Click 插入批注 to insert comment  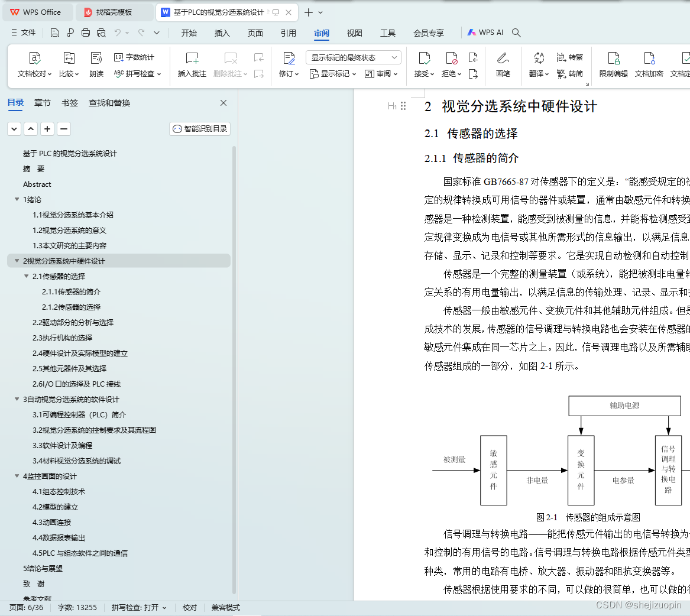tap(192, 64)
